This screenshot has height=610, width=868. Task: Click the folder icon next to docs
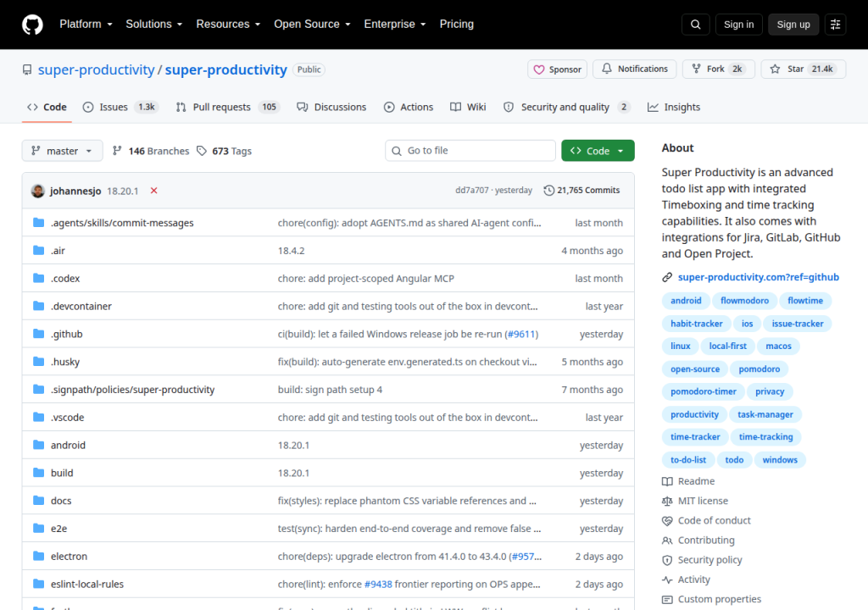38,501
